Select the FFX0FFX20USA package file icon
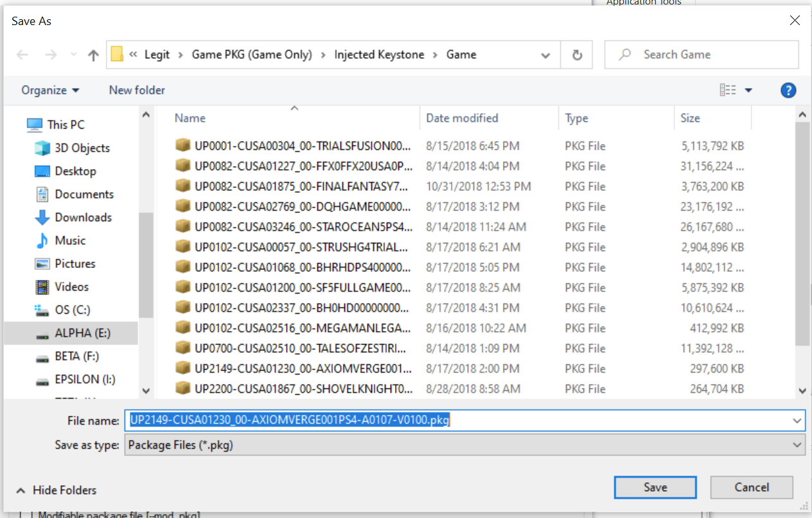This screenshot has width=812, height=518. 183,166
